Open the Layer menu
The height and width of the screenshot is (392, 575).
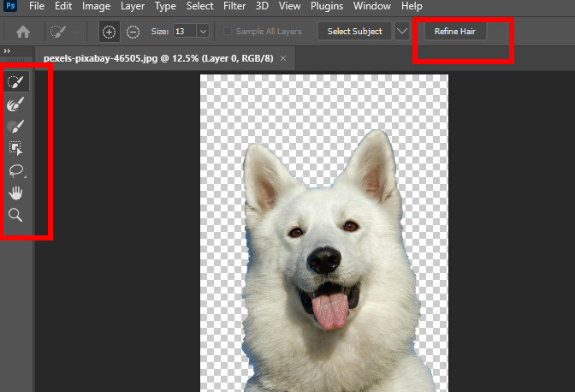(133, 6)
